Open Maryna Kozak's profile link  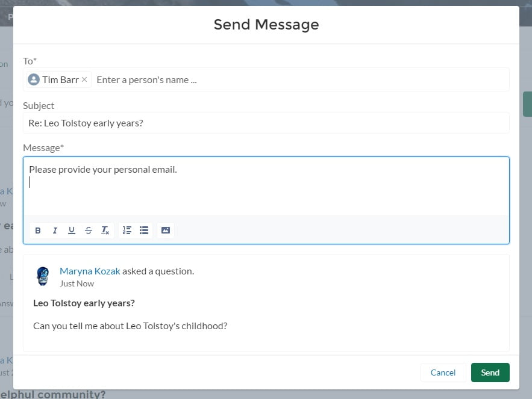90,271
